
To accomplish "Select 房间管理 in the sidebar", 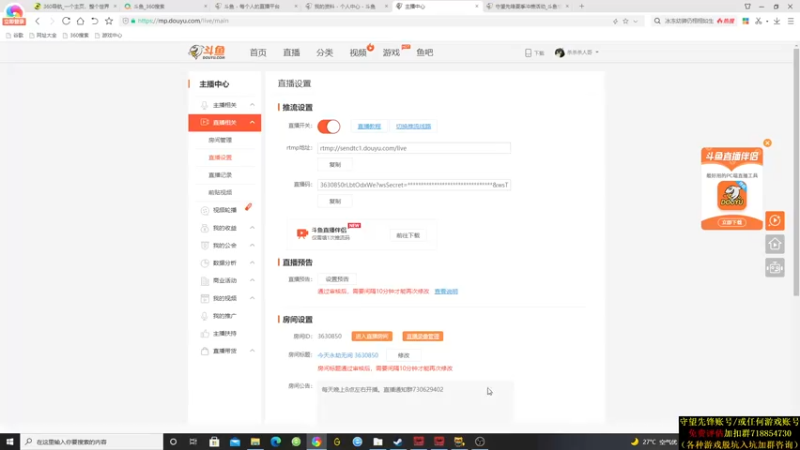I will 220,140.
